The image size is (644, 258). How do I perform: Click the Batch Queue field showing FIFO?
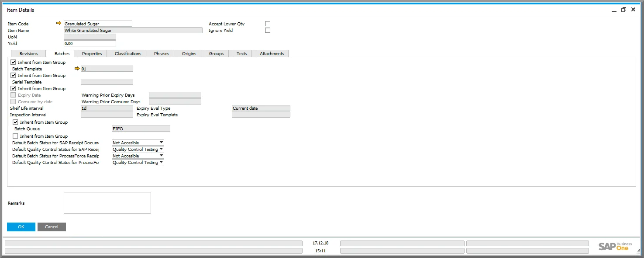141,129
